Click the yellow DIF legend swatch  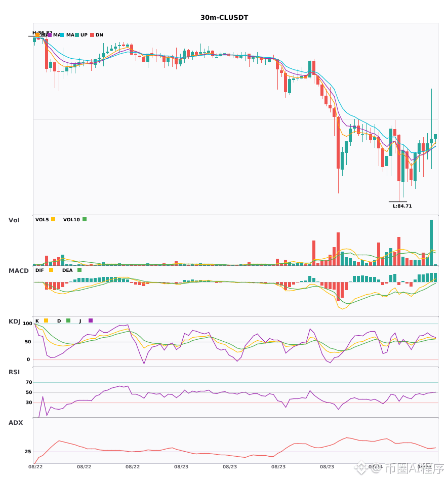tap(51, 270)
